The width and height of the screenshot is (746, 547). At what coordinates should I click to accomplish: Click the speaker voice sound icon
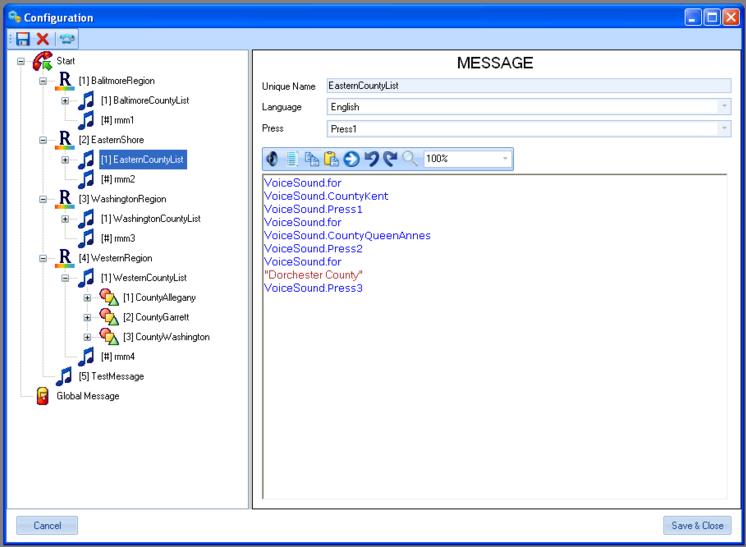[x=273, y=159]
